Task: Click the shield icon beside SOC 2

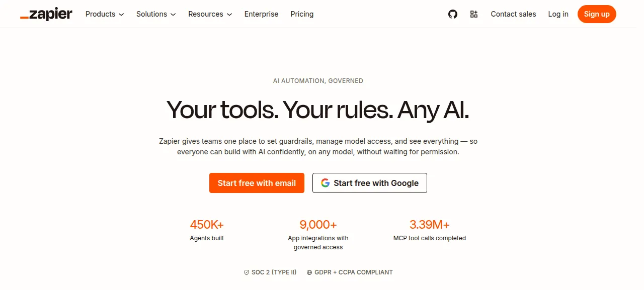Action: click(x=247, y=272)
